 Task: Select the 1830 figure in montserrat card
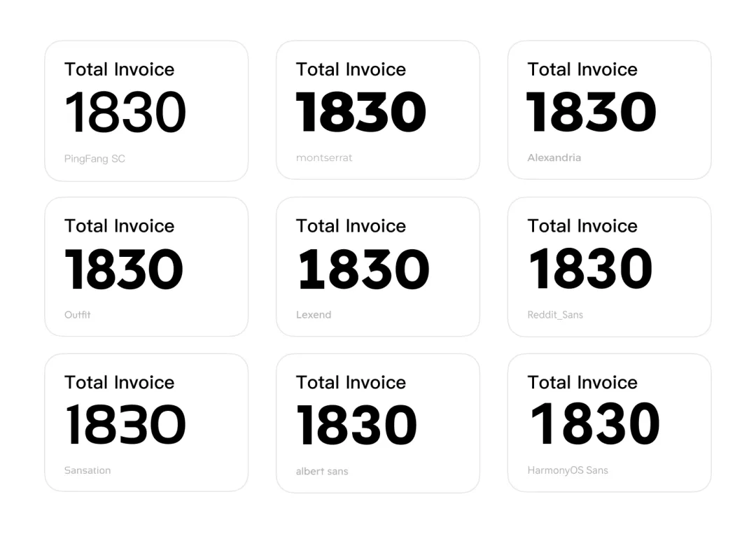pyautogui.click(x=360, y=112)
